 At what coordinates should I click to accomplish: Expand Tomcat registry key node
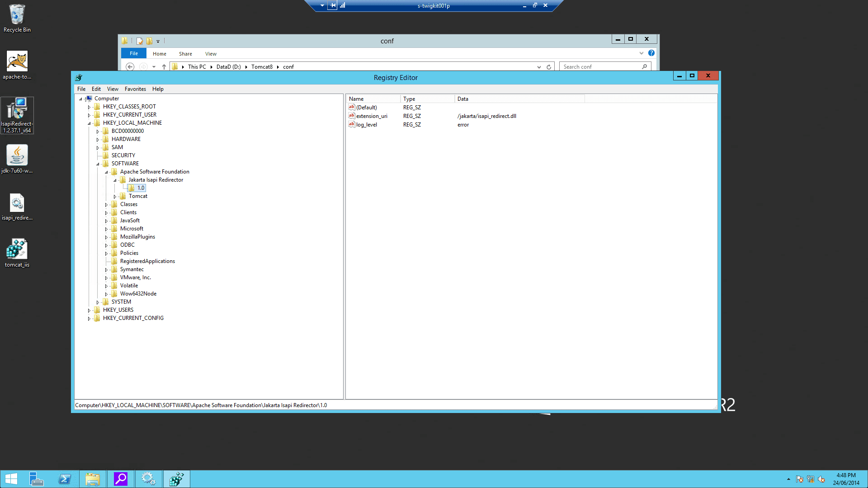[115, 197]
